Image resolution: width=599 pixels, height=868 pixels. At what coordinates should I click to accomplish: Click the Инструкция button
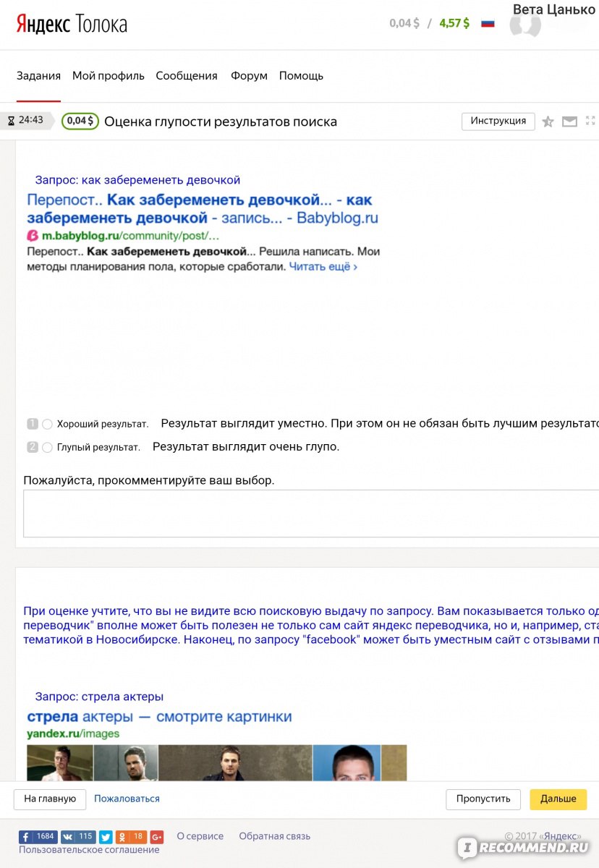click(498, 121)
